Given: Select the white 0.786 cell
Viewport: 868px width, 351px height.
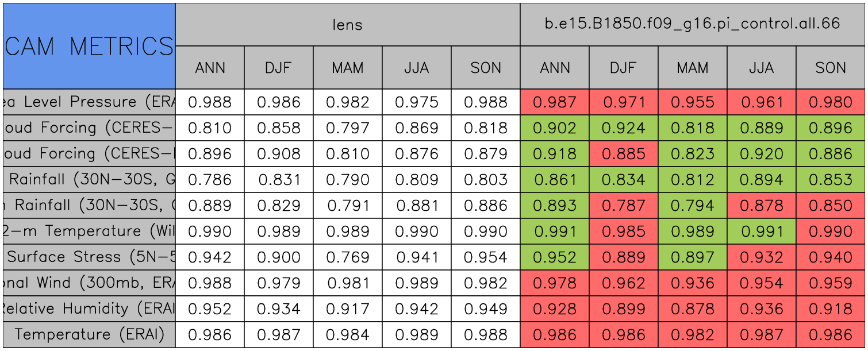Looking at the screenshot, I should (x=210, y=180).
